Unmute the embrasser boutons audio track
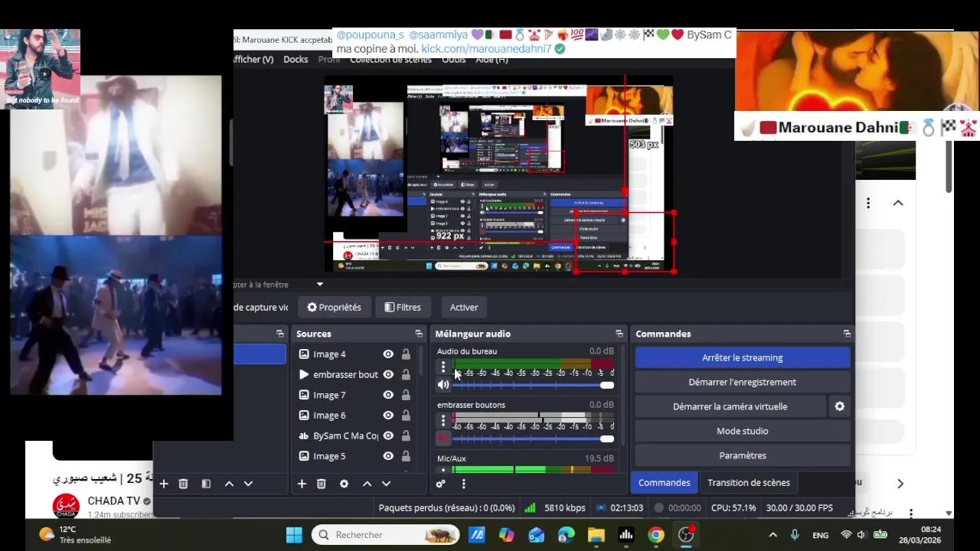The height and width of the screenshot is (551, 980). coord(443,439)
